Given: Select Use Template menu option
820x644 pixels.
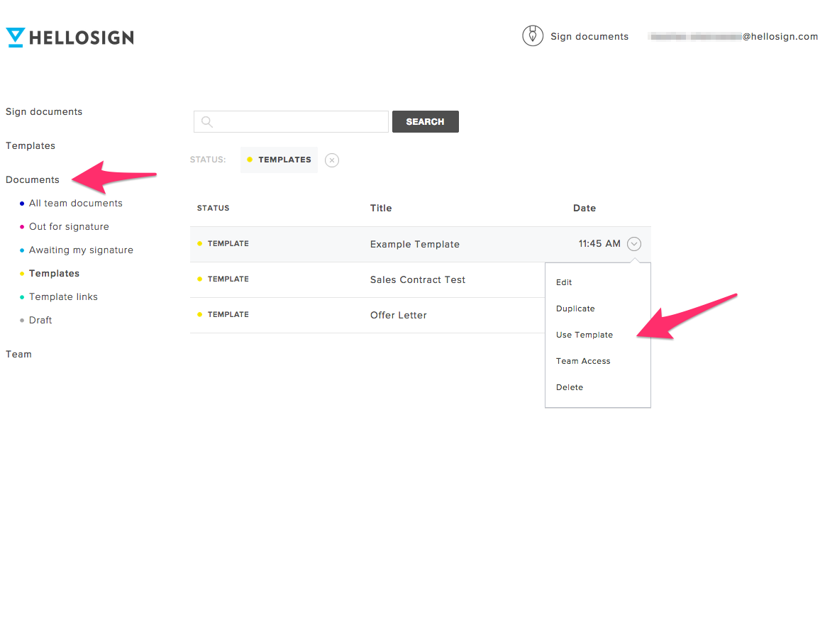Looking at the screenshot, I should tap(584, 335).
